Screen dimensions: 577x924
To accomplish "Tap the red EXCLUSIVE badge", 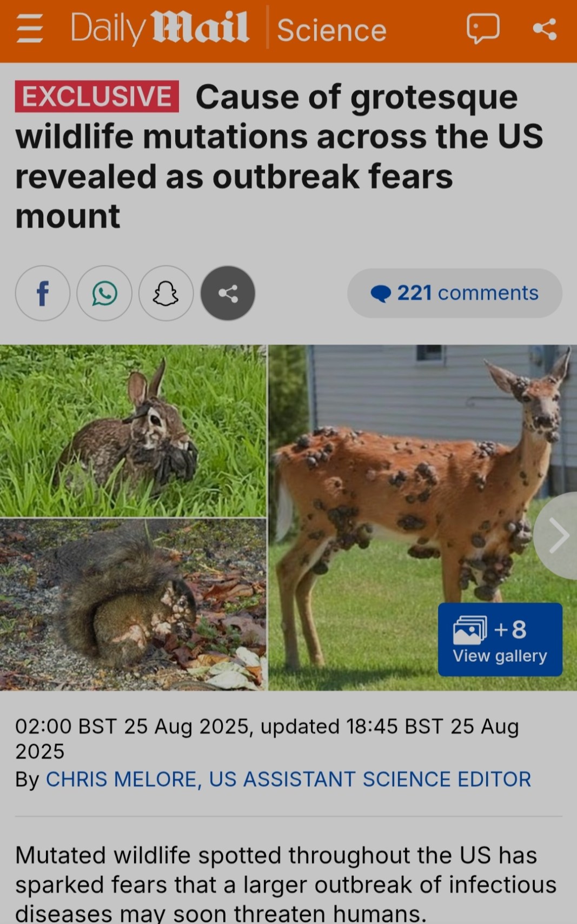I will (x=97, y=97).
